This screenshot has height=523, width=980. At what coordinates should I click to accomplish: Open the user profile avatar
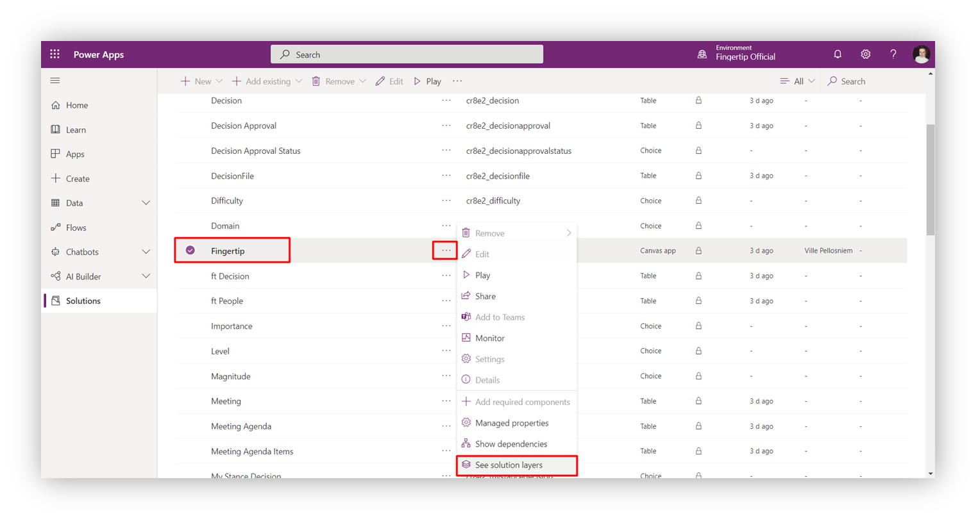[x=922, y=54]
